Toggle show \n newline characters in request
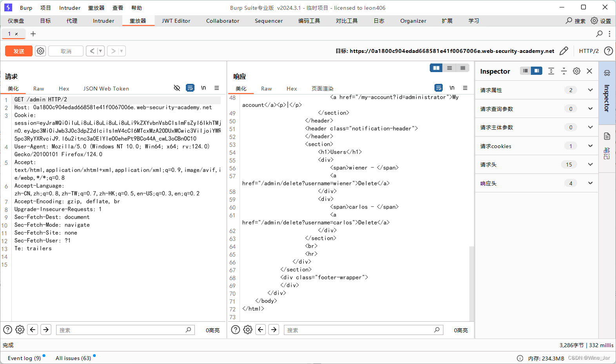This screenshot has width=616, height=364. coord(204,88)
